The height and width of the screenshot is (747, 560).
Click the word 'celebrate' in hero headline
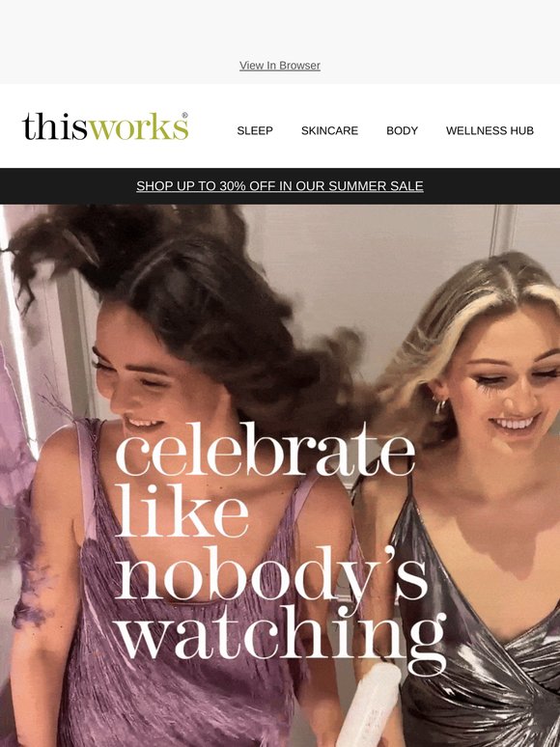(x=266, y=449)
